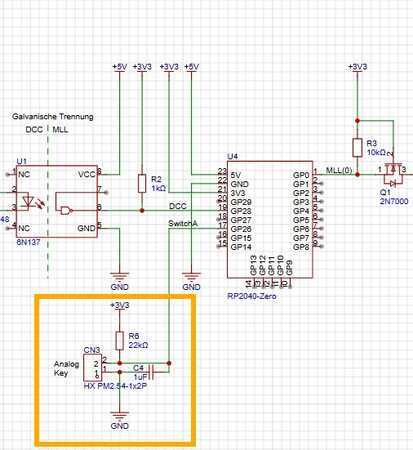Select the CN3 connector symbol
The height and width of the screenshot is (450, 413).
tap(93, 368)
